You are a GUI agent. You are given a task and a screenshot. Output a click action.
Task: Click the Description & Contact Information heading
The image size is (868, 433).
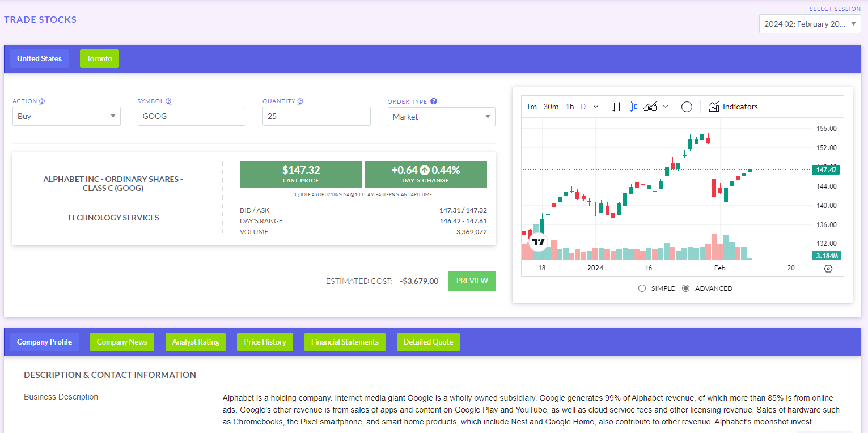[110, 375]
